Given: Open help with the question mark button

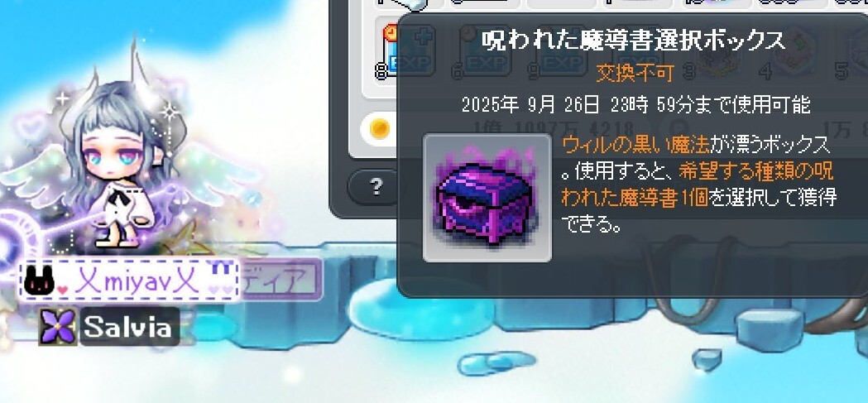Looking at the screenshot, I should point(376,187).
